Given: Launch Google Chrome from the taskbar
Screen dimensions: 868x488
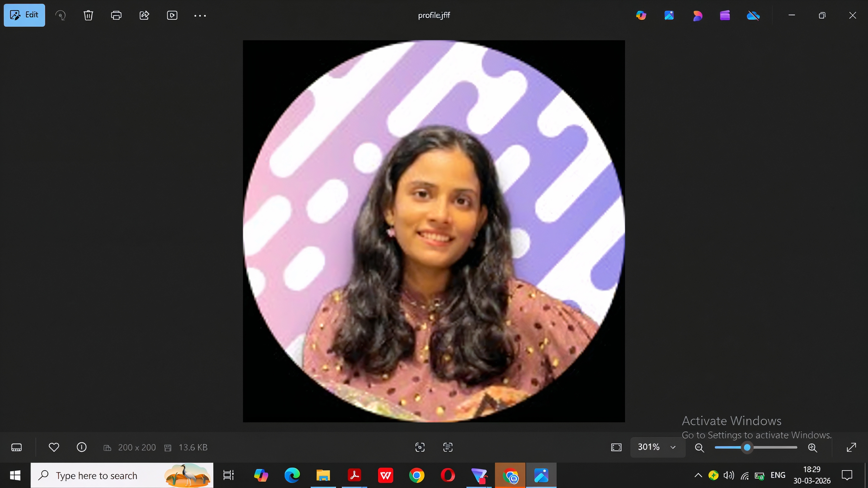Looking at the screenshot, I should click(x=417, y=476).
